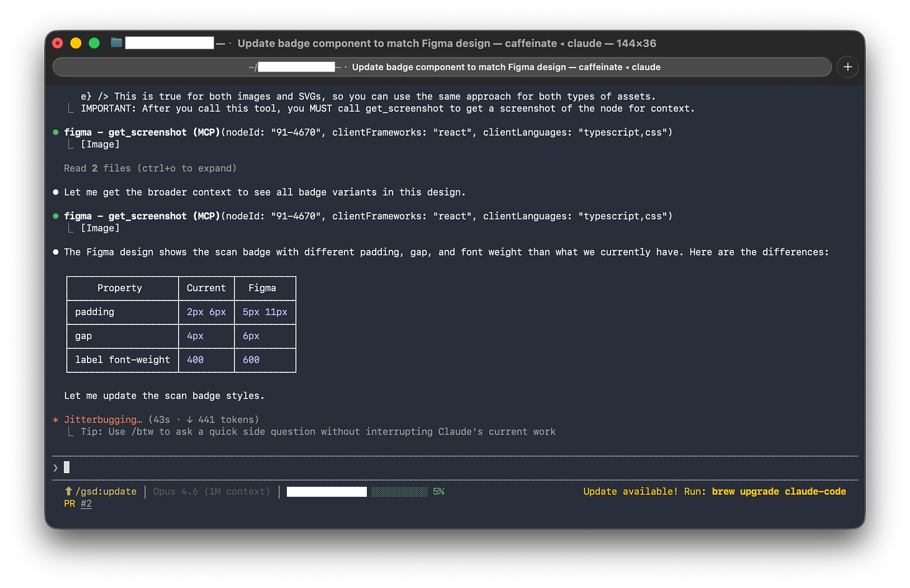Click the up arrow icon beside /gsd:update

(69, 492)
